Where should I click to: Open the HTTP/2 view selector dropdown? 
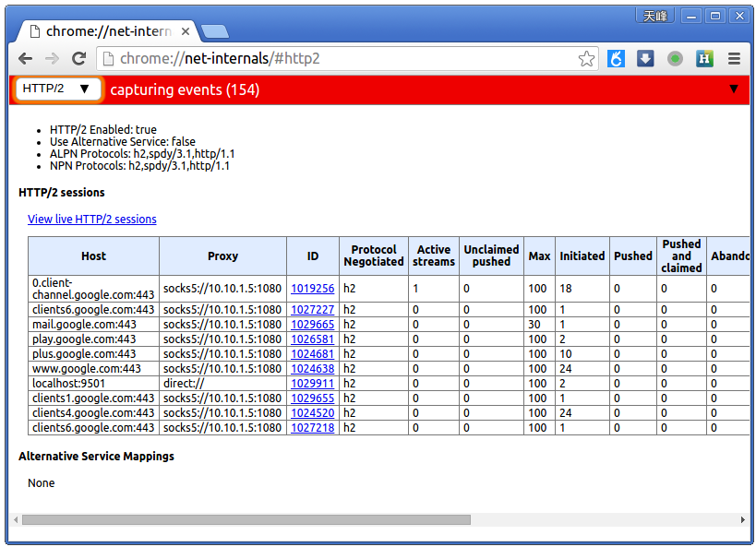57,89
